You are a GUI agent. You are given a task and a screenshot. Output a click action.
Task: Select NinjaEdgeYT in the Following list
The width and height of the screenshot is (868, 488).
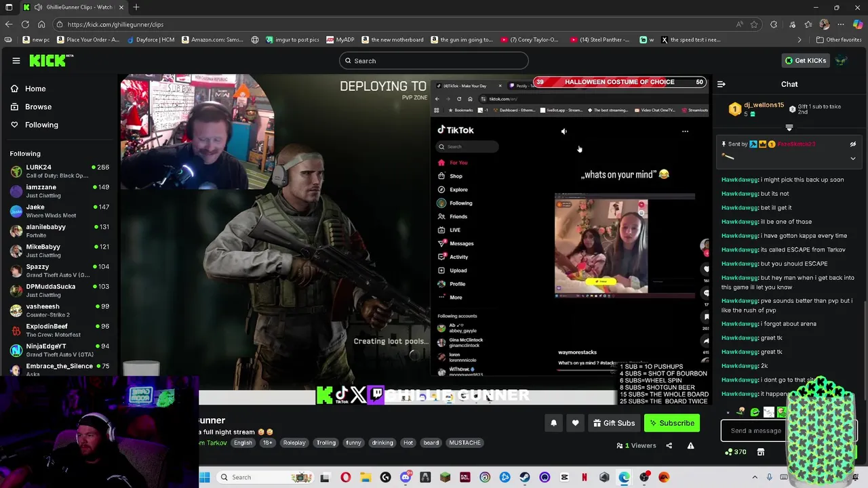(x=60, y=350)
